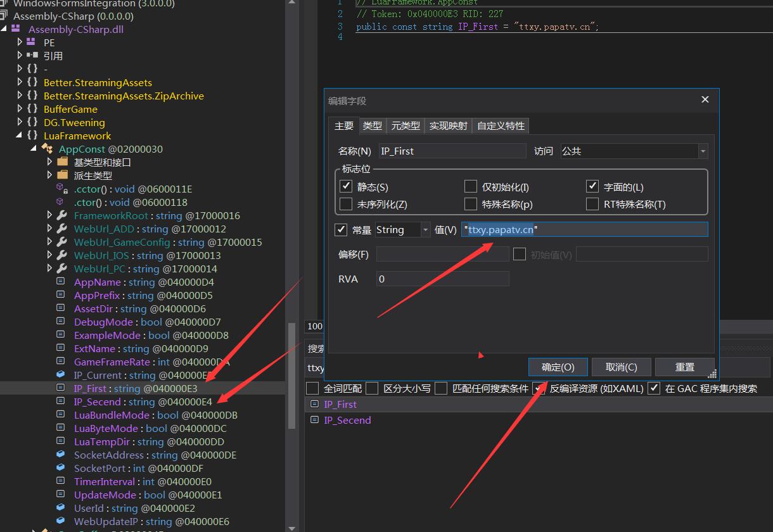Image resolution: width=773 pixels, height=532 pixels.
Task: Click the wrench icon beside WebUrl_ADD
Action: coord(61,229)
